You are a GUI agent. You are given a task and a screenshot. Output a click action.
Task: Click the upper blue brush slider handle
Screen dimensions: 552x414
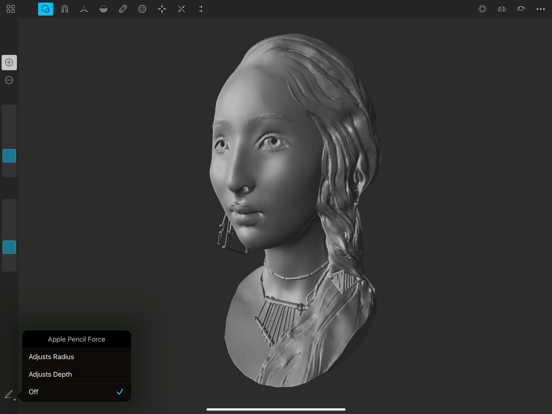click(9, 156)
